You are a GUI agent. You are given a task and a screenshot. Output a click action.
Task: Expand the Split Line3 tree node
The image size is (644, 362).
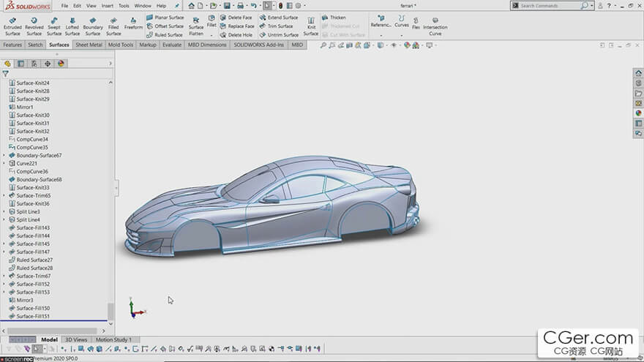[4, 212]
